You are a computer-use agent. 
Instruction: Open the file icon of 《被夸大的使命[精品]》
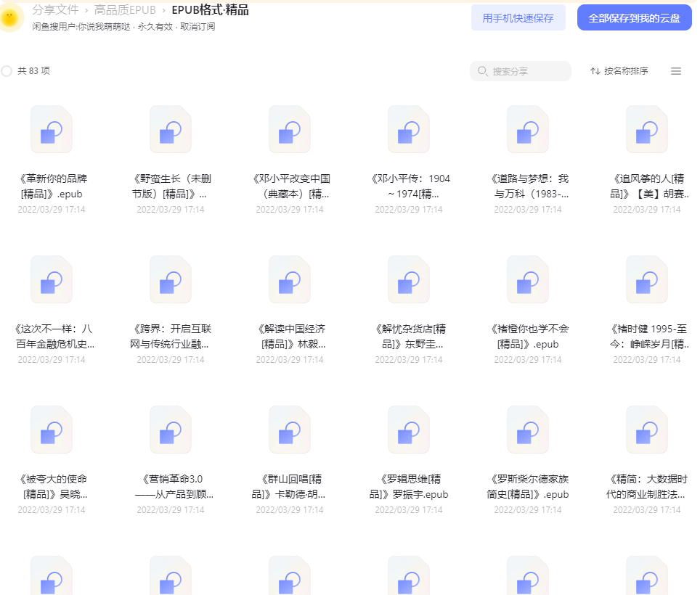click(52, 430)
